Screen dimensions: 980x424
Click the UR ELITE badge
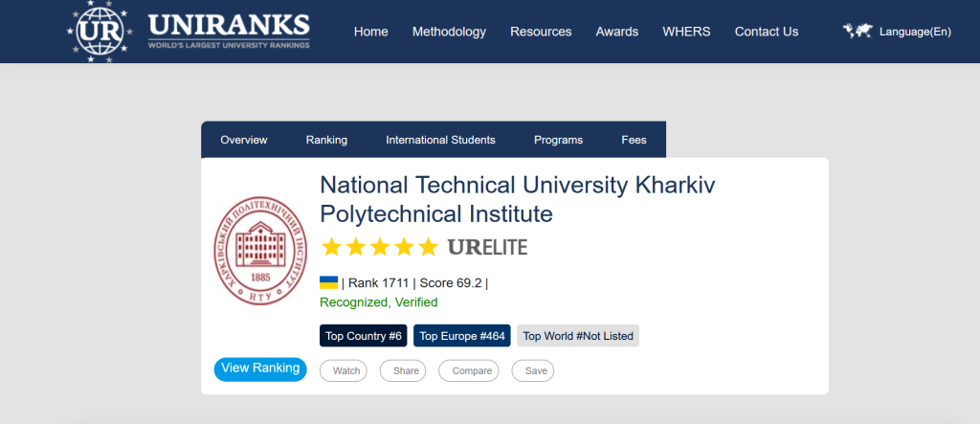click(x=487, y=247)
